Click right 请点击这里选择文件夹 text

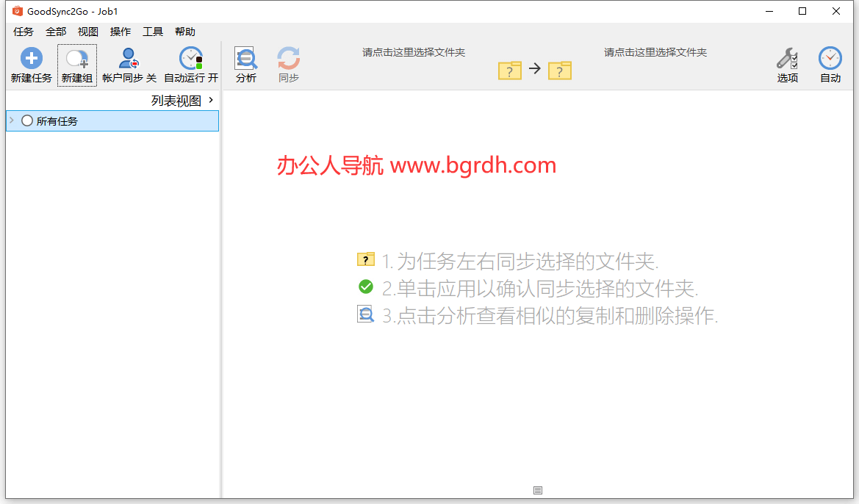click(x=655, y=52)
